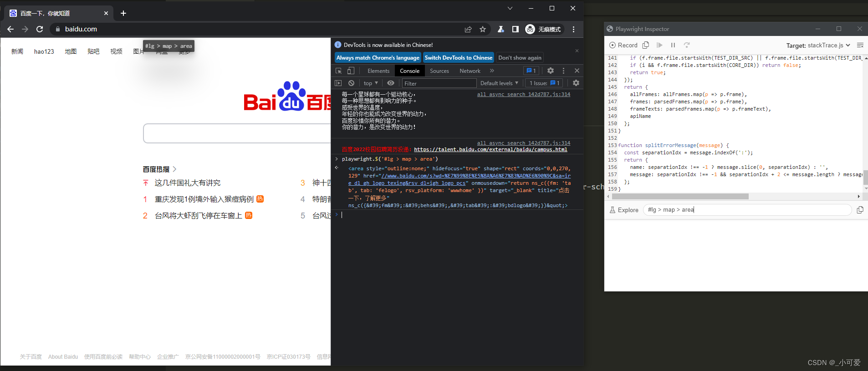Toggle console live expression eye icon
The width and height of the screenshot is (868, 371).
(391, 83)
